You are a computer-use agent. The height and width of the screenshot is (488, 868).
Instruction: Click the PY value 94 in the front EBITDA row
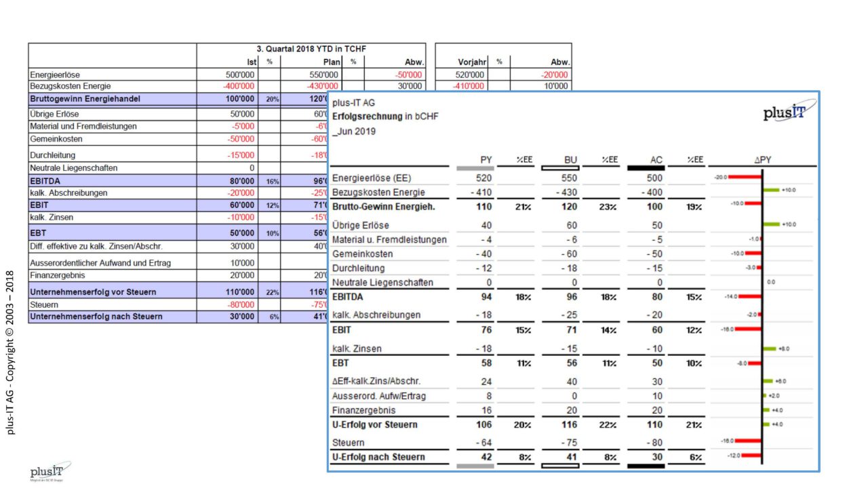[486, 296]
